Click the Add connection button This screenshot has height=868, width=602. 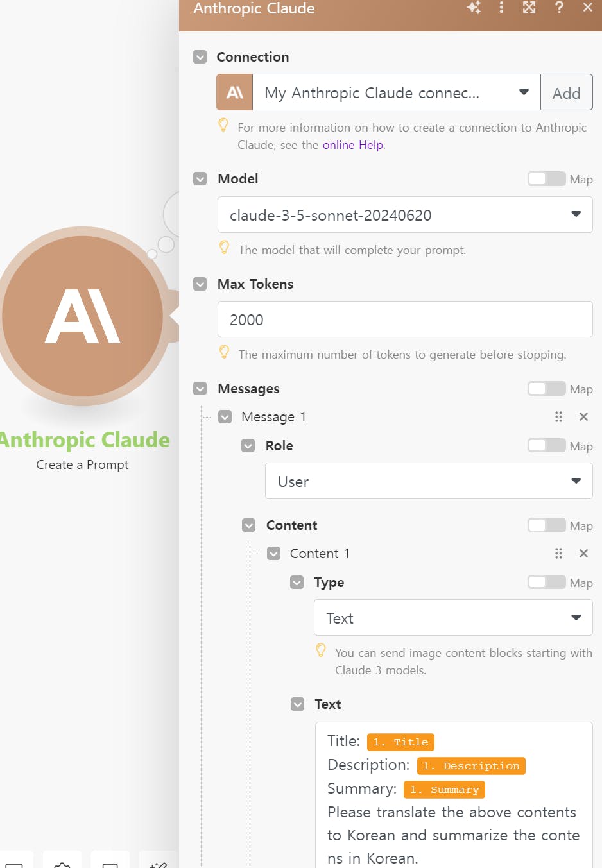(x=567, y=92)
